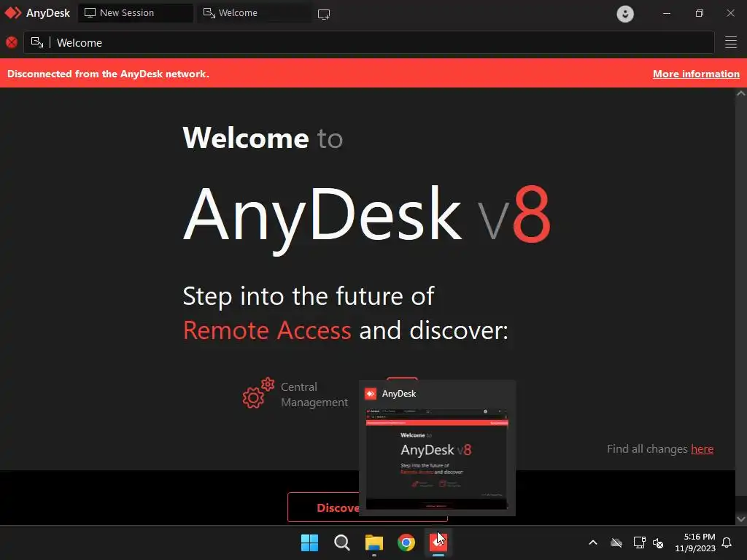This screenshot has width=747, height=560.
Task: Click the OneDrive cloud tray icon
Action: [616, 542]
